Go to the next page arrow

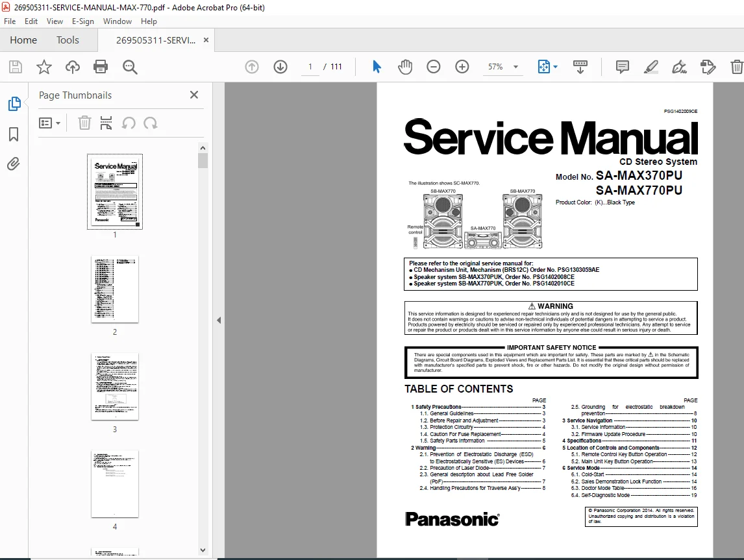point(280,67)
